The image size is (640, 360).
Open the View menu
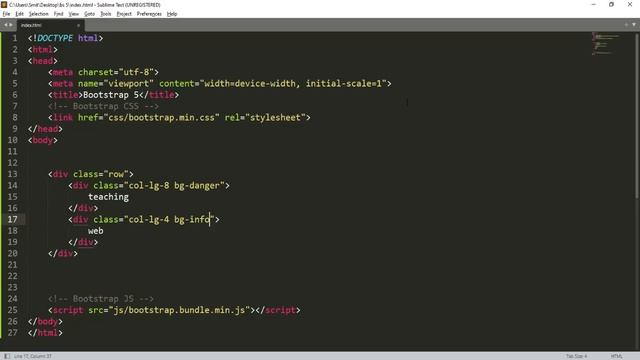73,14
